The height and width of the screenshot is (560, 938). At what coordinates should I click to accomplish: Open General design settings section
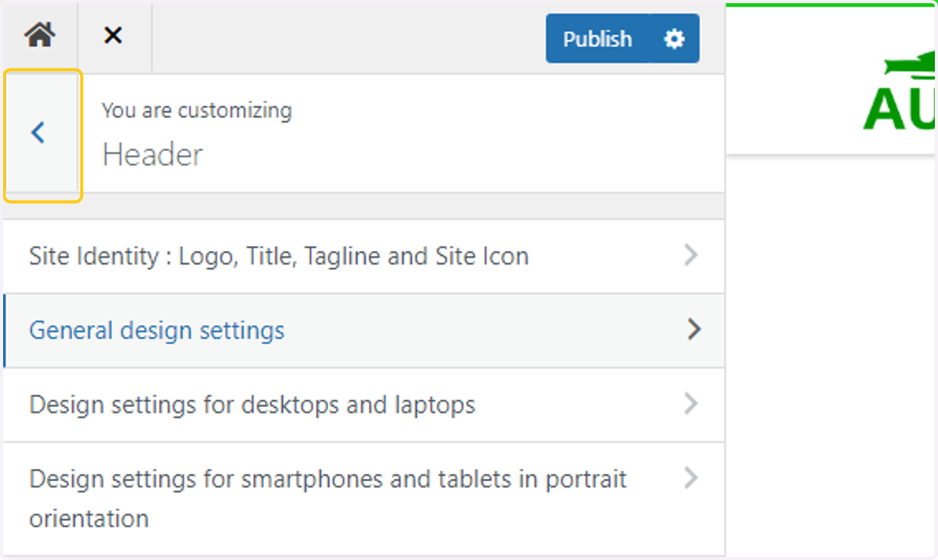[x=363, y=330]
